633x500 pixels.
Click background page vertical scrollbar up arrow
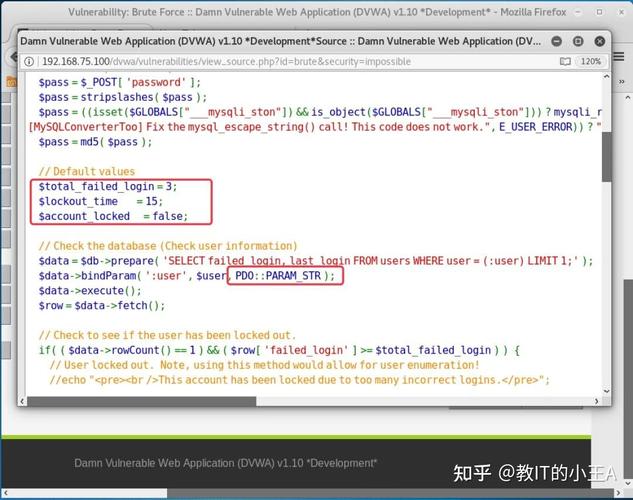(x=628, y=97)
